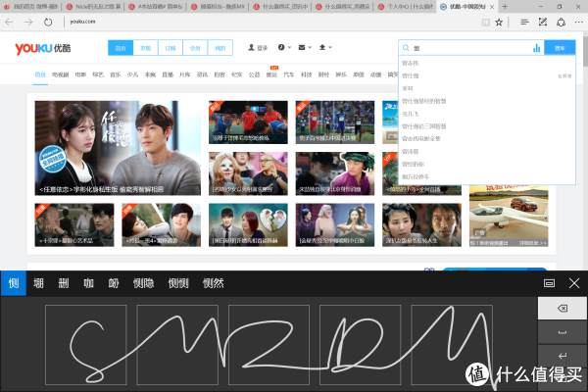The height and width of the screenshot is (392, 588).
Task: Click the enter key on handwriting panel
Action: [563, 356]
